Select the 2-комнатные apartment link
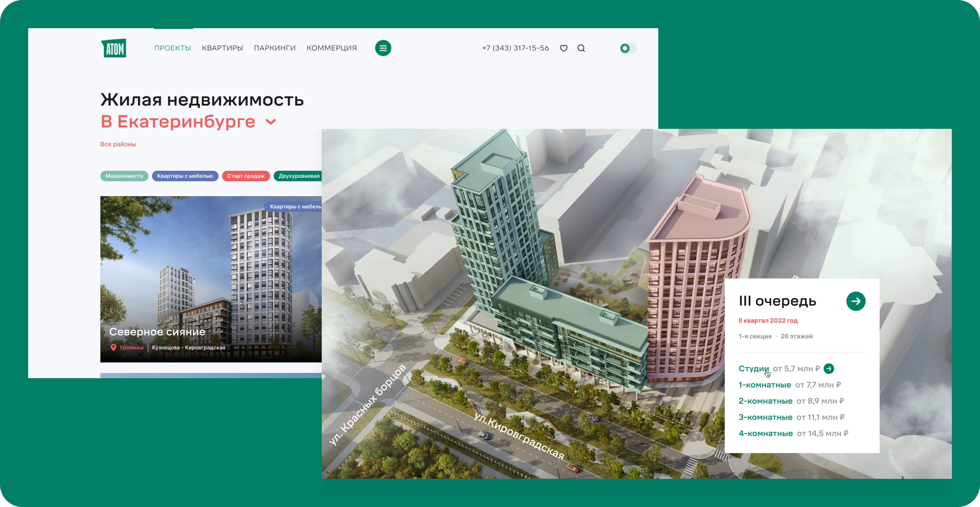980x507 pixels. [x=765, y=401]
